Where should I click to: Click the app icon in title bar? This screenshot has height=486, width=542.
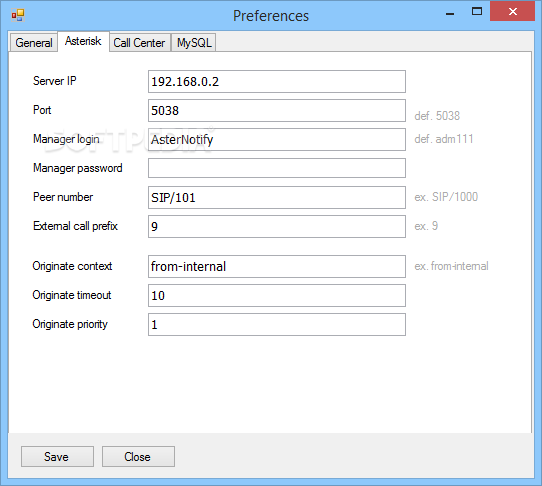18,15
